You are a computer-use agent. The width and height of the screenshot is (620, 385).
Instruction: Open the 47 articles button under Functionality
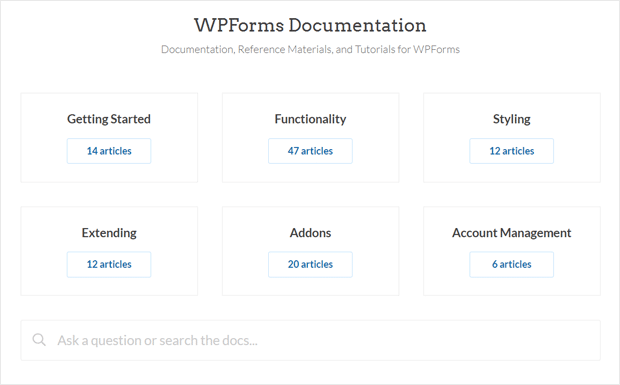[x=310, y=151]
